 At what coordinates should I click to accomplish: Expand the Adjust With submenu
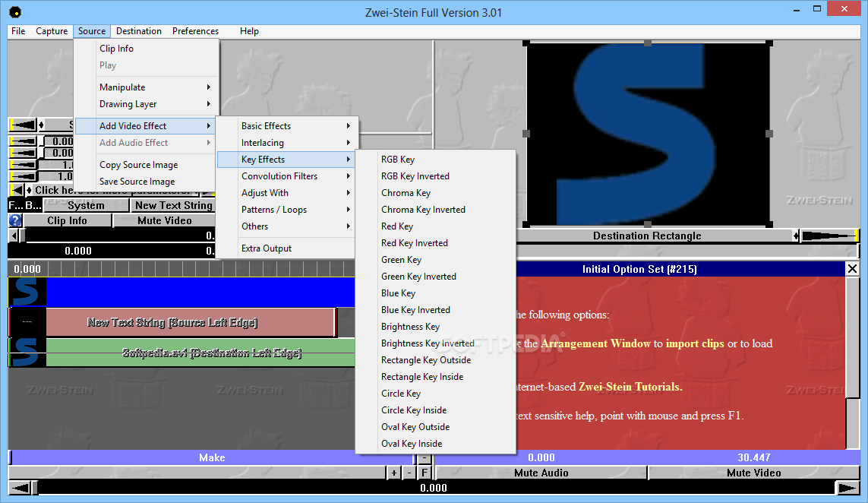coord(287,192)
